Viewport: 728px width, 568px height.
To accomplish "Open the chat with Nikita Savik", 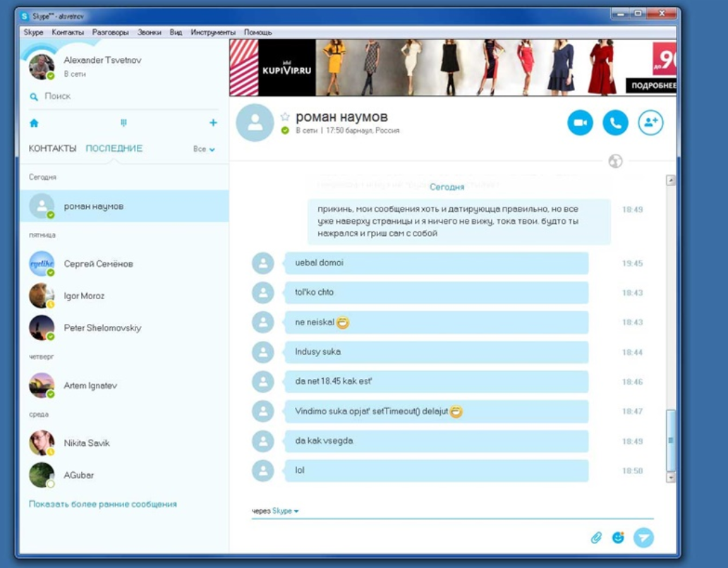I will (x=124, y=442).
